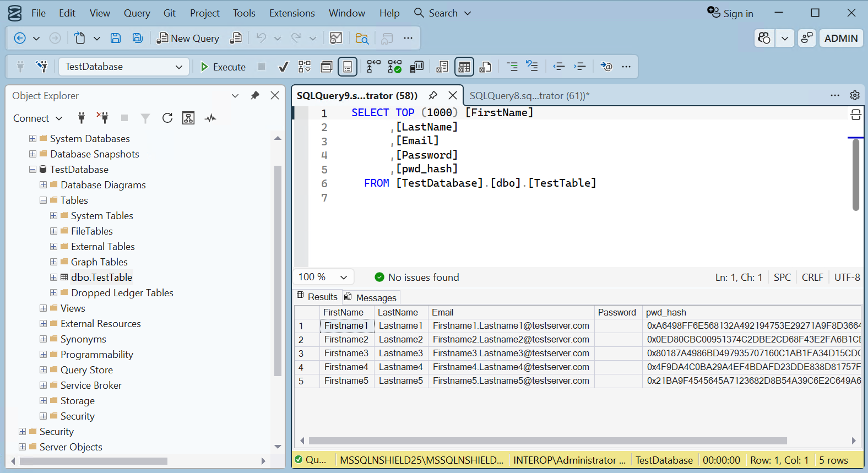Click the Activity Monitor icon in Object Explorer

tap(210, 118)
